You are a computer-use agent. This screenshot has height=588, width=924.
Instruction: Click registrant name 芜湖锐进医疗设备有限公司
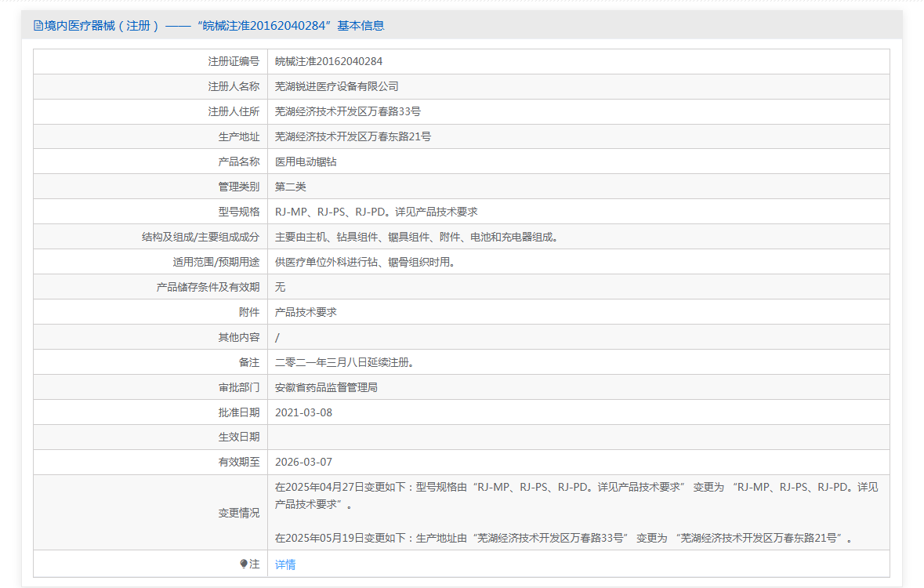[x=336, y=86]
